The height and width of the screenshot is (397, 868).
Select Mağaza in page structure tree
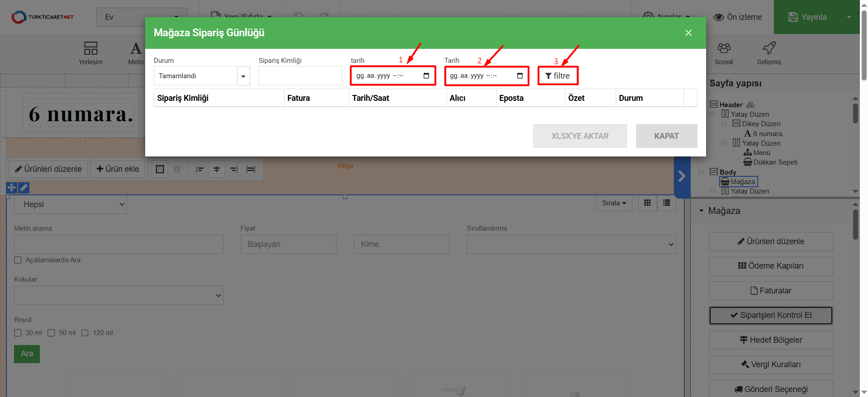[742, 182]
